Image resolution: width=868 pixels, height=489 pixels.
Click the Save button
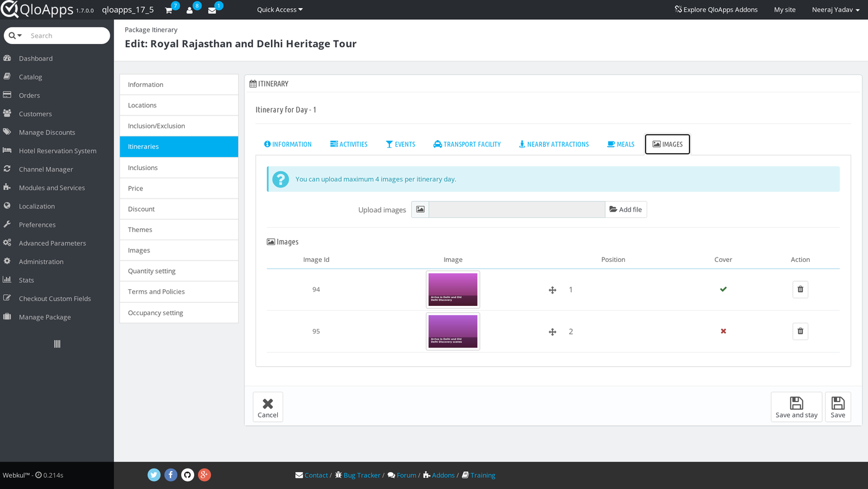838,407
